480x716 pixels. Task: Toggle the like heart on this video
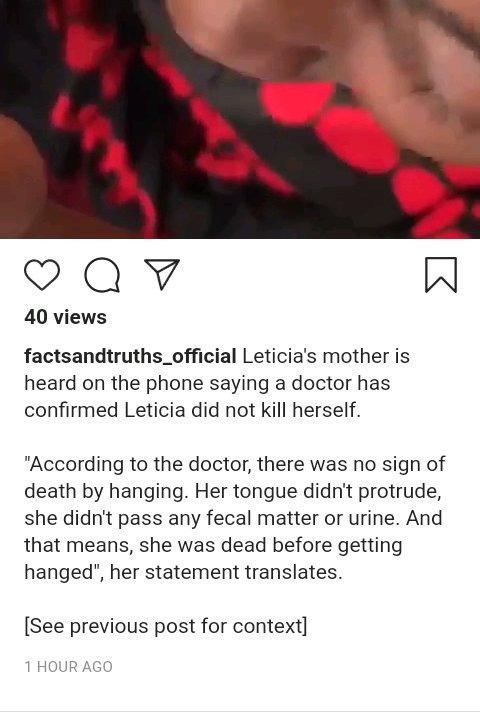pos(42,275)
